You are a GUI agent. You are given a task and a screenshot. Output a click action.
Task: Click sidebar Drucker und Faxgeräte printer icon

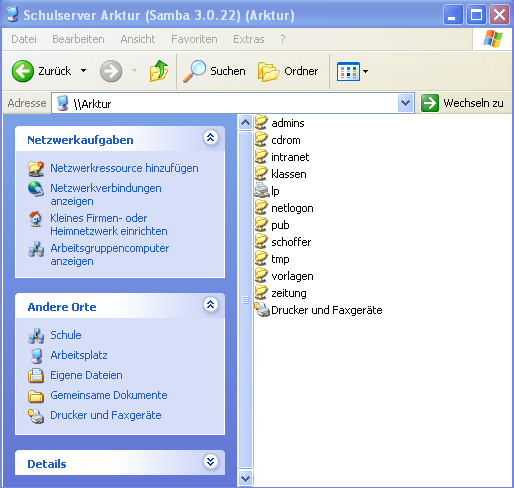[36, 416]
